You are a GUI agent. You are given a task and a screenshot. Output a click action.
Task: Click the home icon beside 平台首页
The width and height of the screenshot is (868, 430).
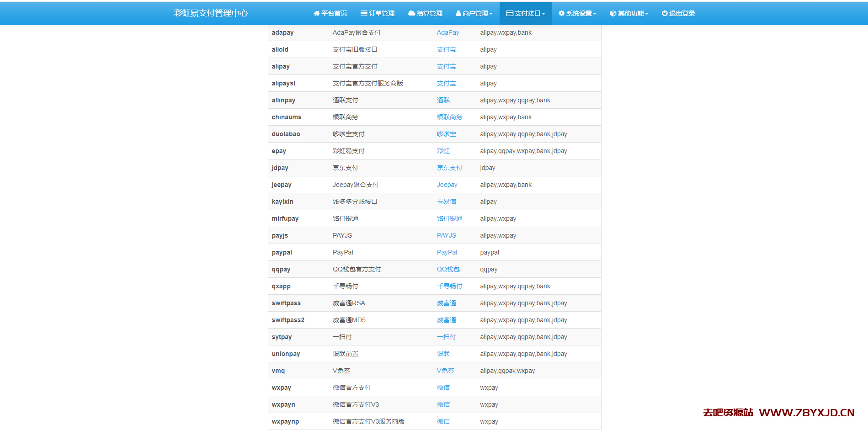(316, 13)
